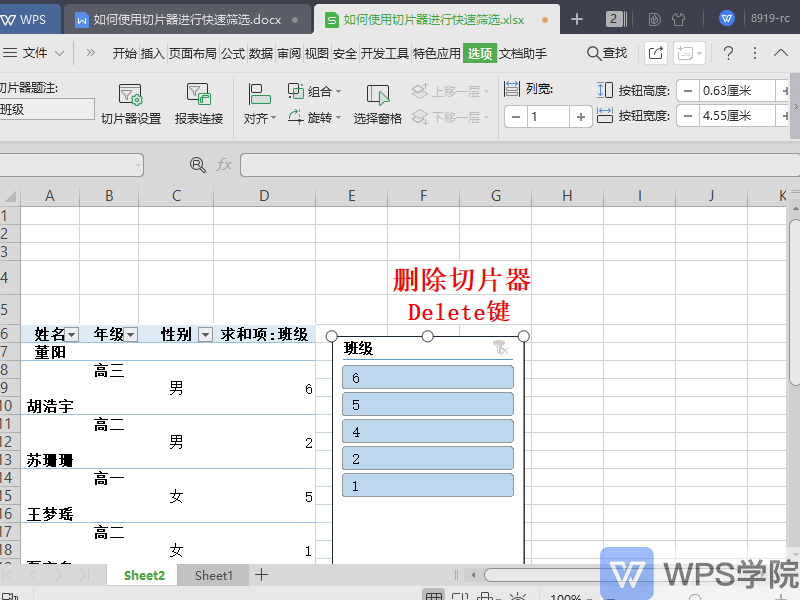Decrease the column count with the minus button

516,117
